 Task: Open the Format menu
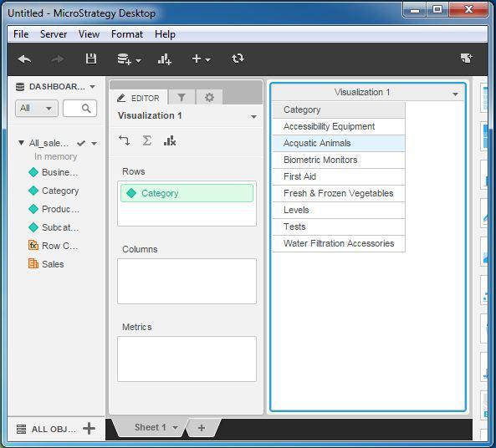coord(127,34)
